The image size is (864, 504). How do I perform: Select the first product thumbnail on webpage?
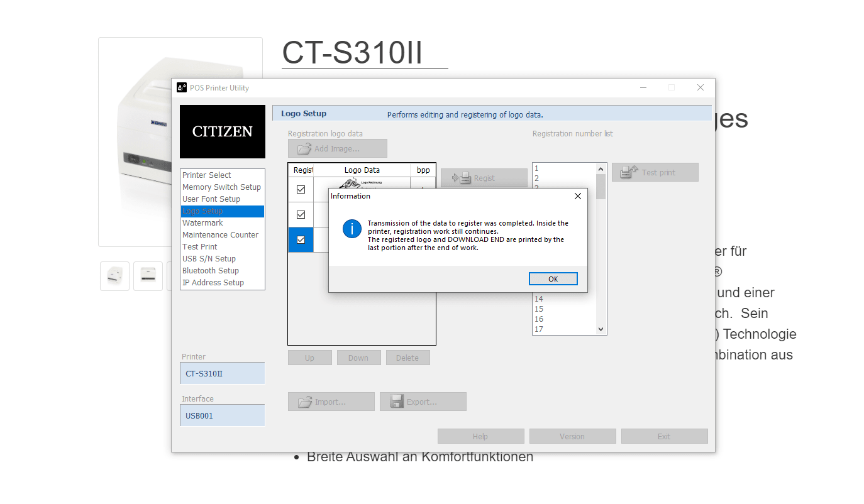114,276
